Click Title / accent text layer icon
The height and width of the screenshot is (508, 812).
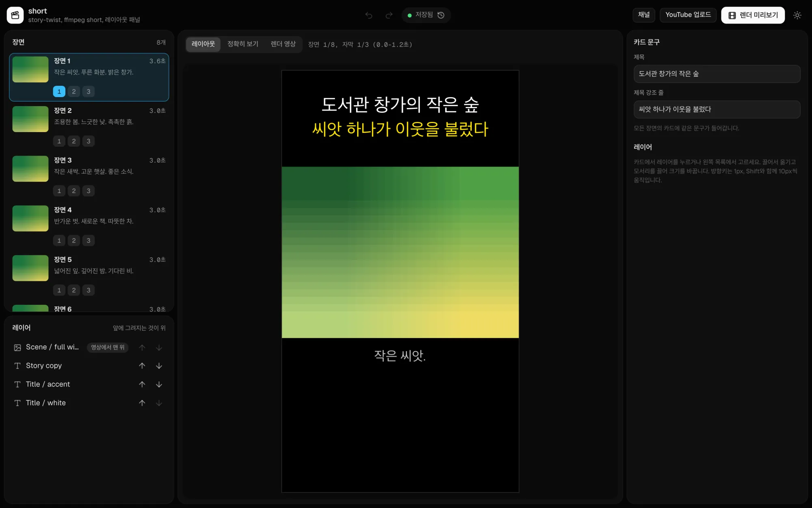(17, 384)
